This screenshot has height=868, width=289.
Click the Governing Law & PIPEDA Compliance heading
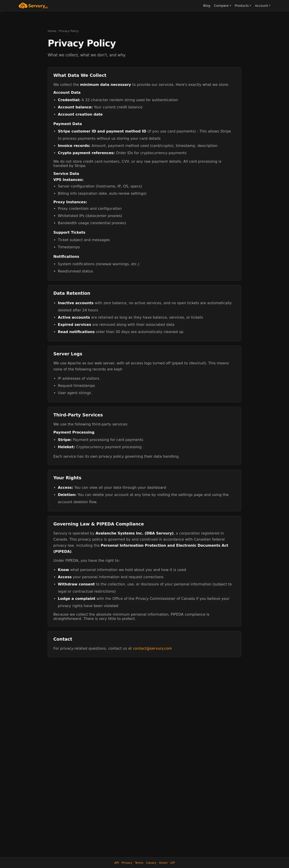(99, 524)
